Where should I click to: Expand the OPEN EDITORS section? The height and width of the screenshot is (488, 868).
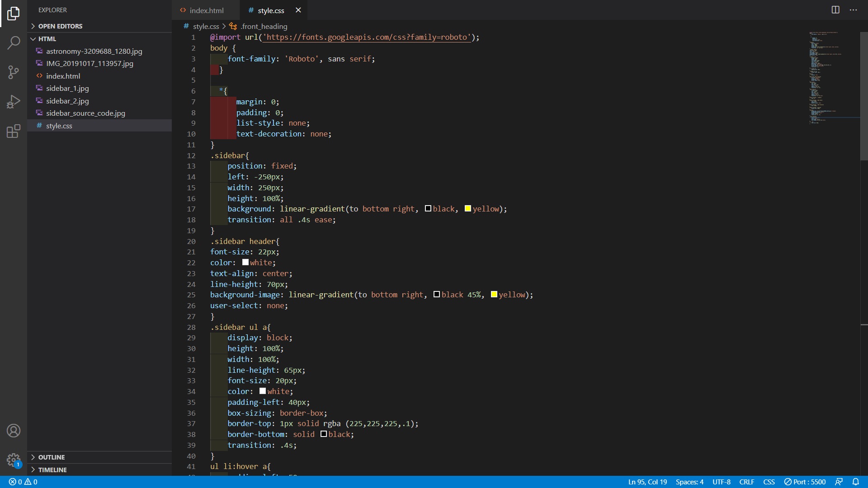pos(99,26)
